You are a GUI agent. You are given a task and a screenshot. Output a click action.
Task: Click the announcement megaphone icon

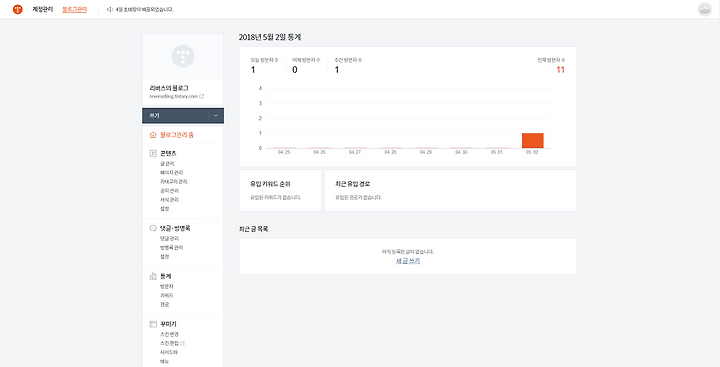point(109,9)
